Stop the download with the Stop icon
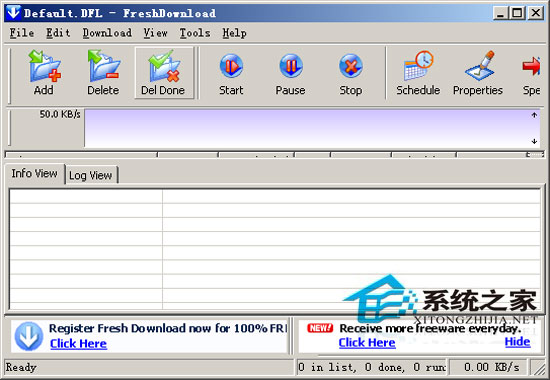This screenshot has width=550, height=380. (350, 66)
